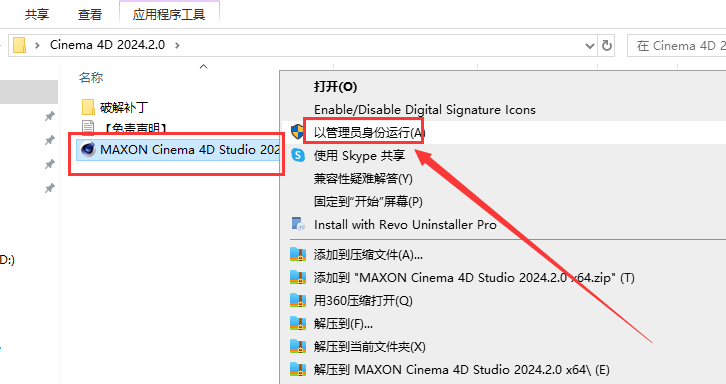The width and height of the screenshot is (726, 384).
Task: Open the 共享 ribbon tab
Action: point(37,14)
